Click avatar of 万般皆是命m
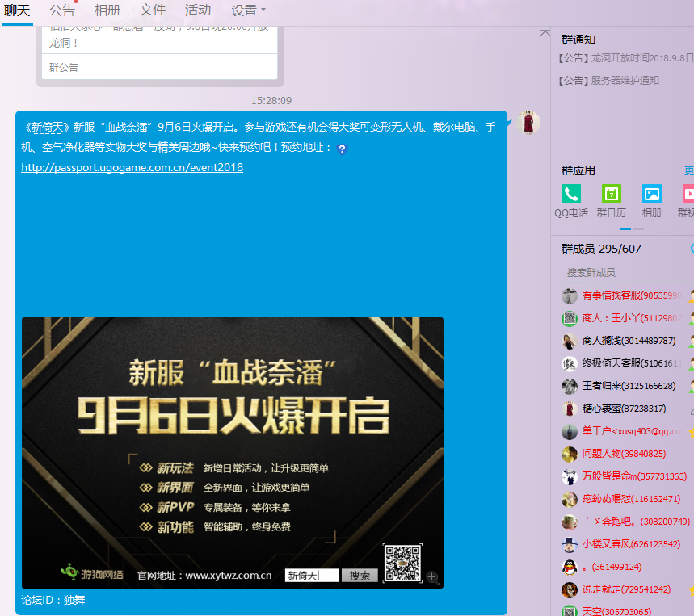 point(570,476)
